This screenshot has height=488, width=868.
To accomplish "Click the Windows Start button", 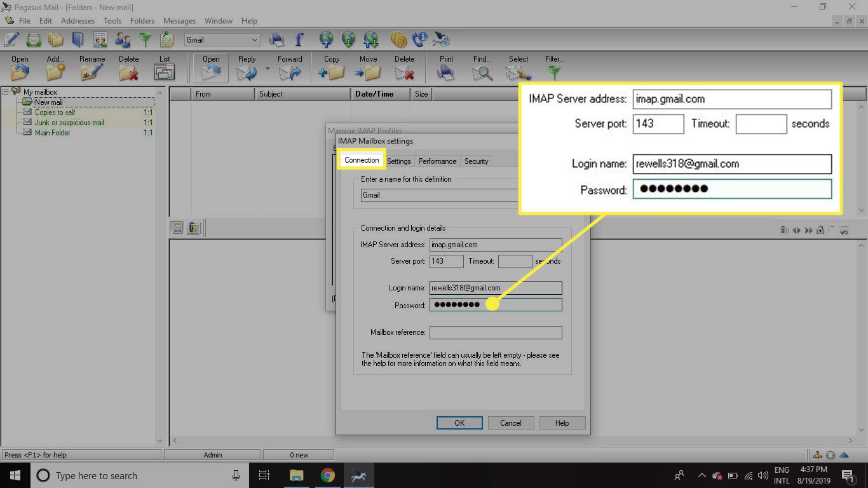I will click(x=15, y=475).
